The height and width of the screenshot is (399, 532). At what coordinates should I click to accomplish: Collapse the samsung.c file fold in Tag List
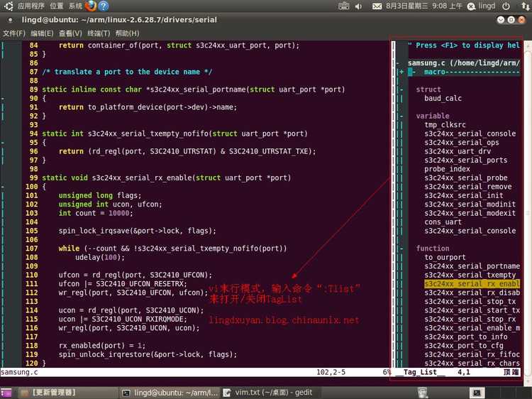click(x=398, y=63)
